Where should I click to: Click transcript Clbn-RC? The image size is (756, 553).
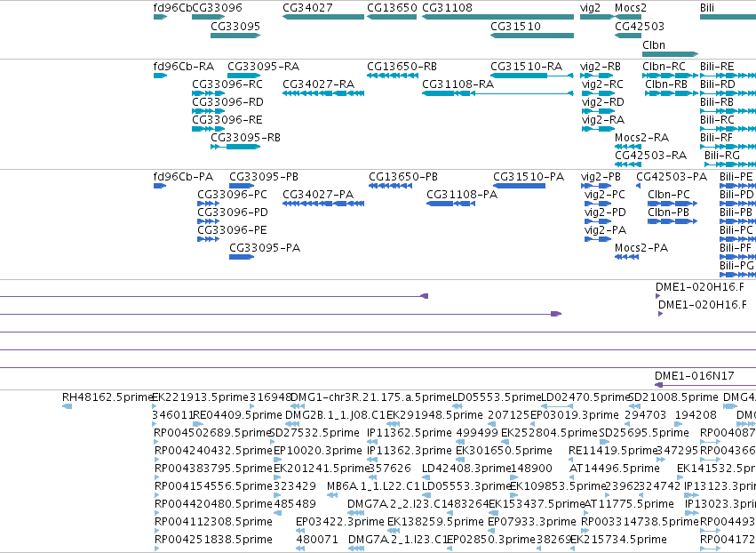coord(670,76)
